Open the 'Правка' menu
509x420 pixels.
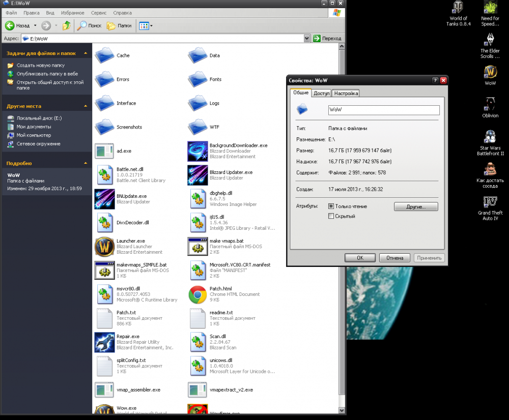(32, 13)
